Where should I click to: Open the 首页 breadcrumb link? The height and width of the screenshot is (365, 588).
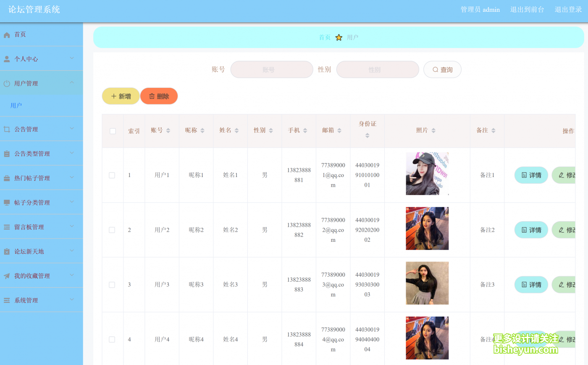point(325,37)
